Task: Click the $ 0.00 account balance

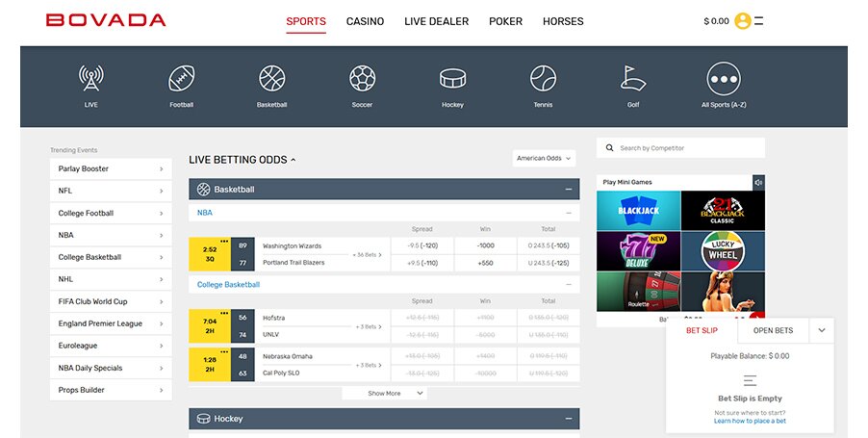Action: 716,21
